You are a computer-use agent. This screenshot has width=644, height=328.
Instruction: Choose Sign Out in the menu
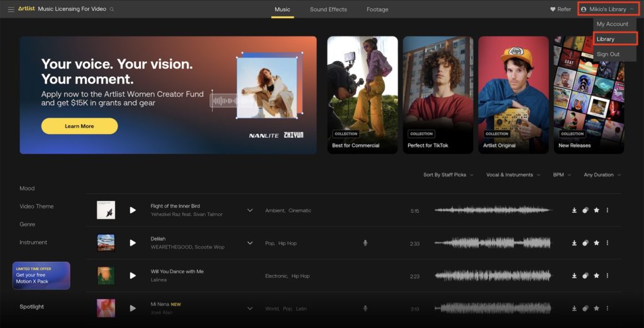click(608, 54)
